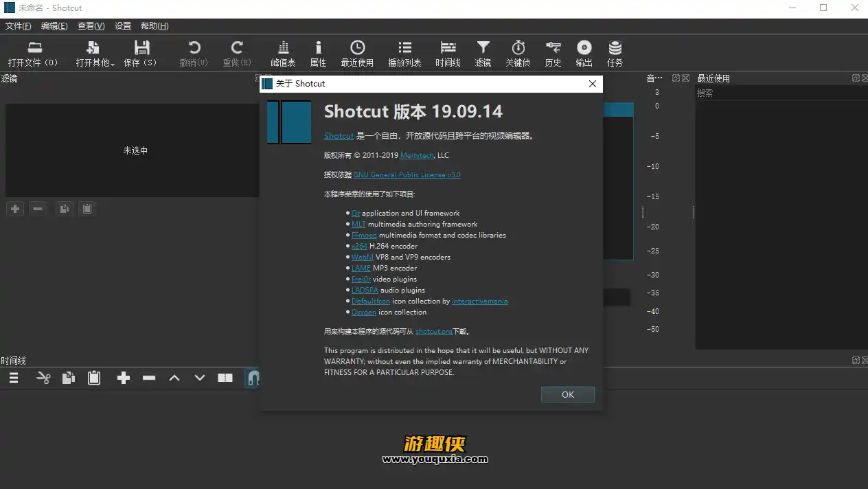Open the Settings (设置) menu

123,26
